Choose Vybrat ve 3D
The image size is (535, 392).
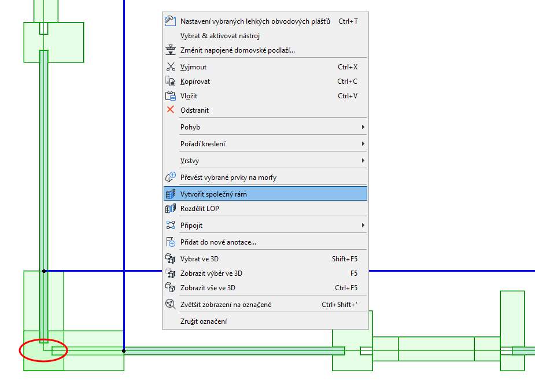(x=265, y=258)
